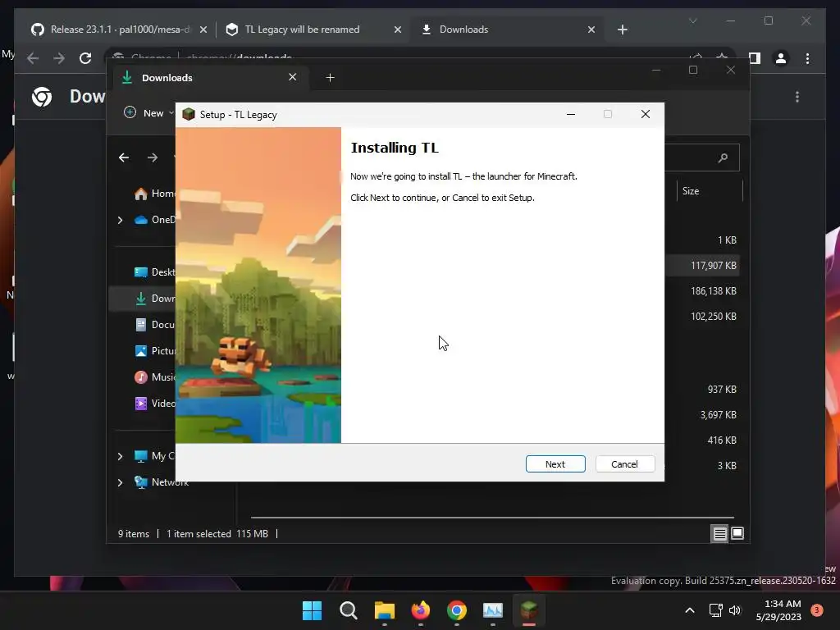Open Chrome downloads page more actions menu

pyautogui.click(x=797, y=97)
